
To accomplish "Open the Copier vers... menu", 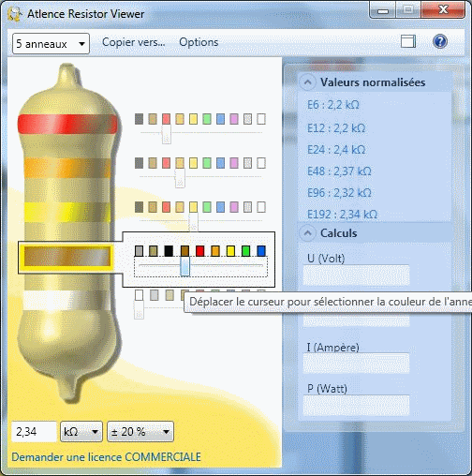I will pyautogui.click(x=134, y=42).
